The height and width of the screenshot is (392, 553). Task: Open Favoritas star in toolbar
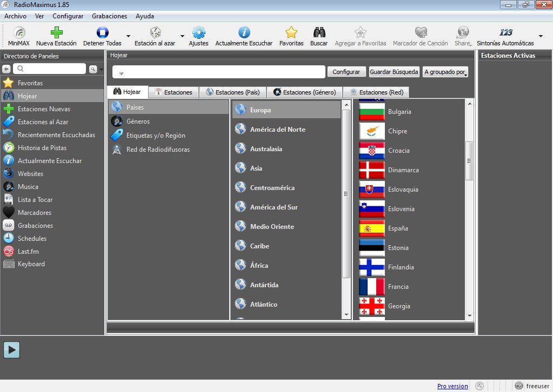point(291,36)
